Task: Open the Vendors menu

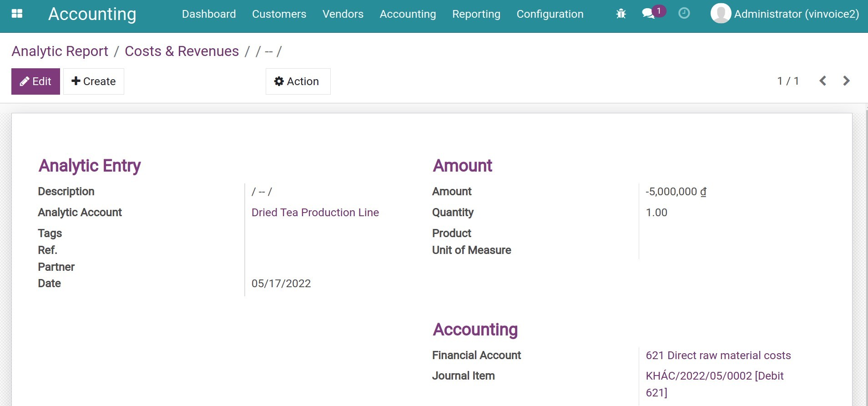Action: coord(343,14)
